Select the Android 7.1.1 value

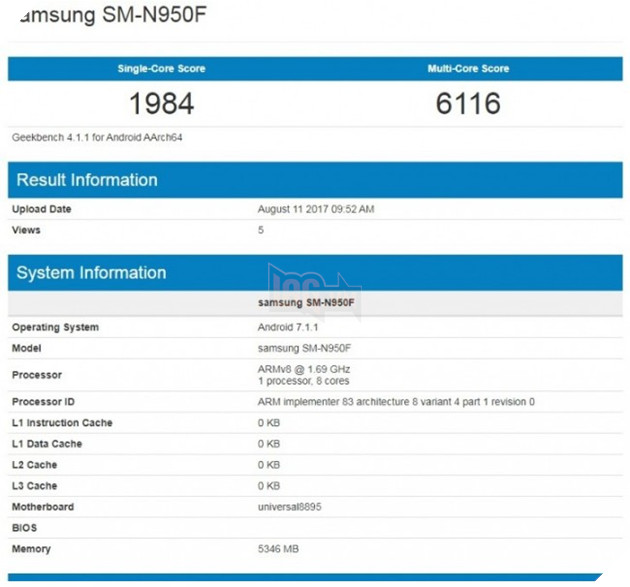coord(288,327)
